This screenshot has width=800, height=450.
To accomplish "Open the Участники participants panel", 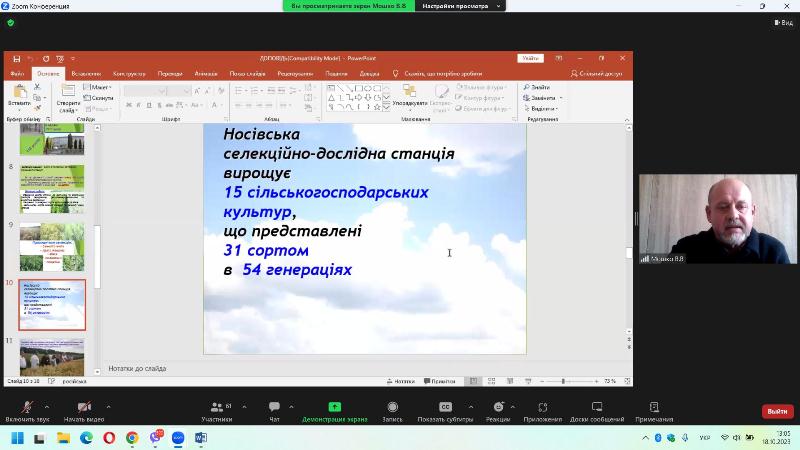I will (x=216, y=408).
